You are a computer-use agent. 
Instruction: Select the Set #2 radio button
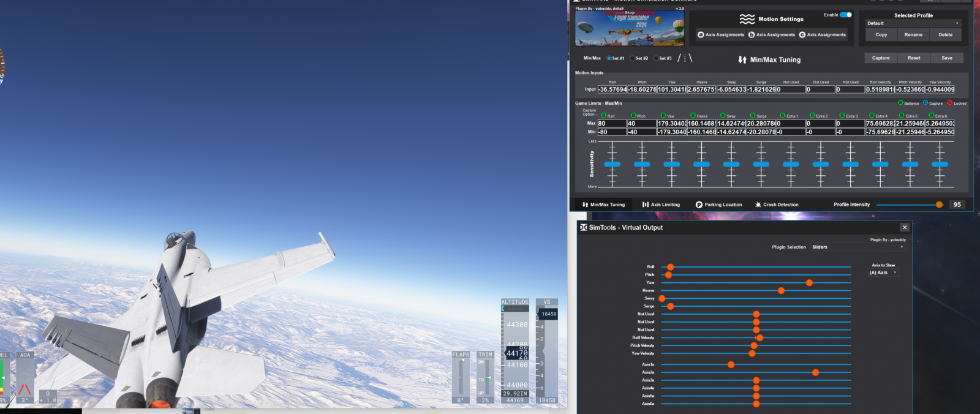click(632, 58)
